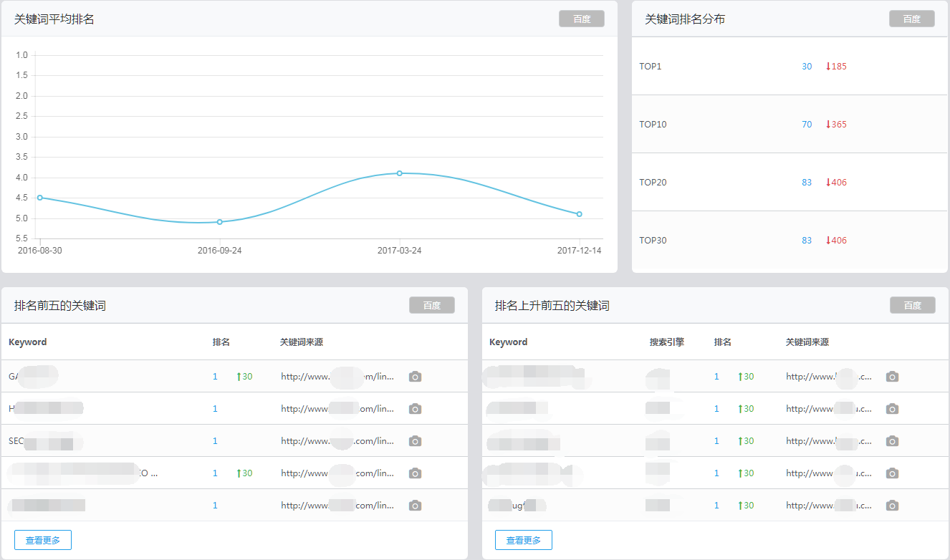This screenshot has height=560, width=950.
Task: Click 关键词来源 column header in rising keywords table
Action: 807,342
